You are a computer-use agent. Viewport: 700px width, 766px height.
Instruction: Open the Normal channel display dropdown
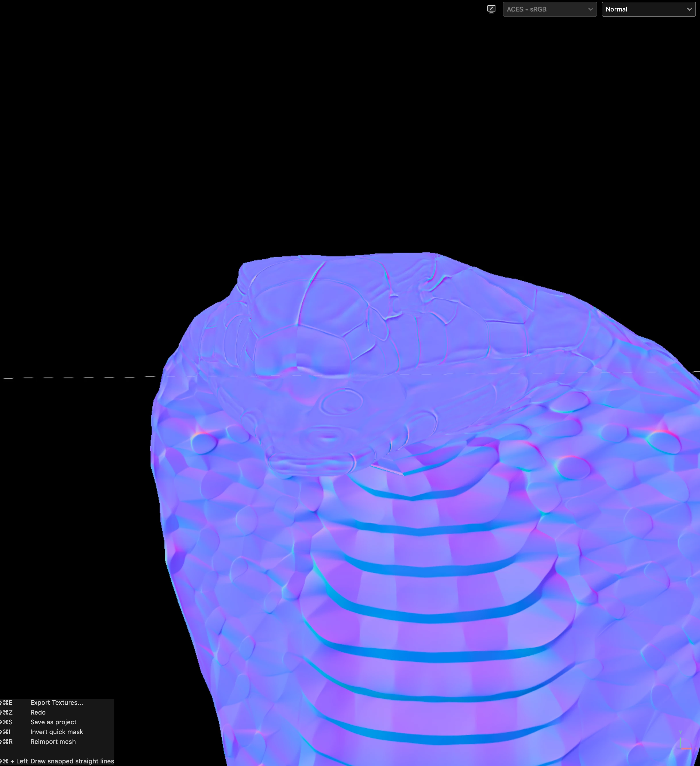tap(648, 9)
